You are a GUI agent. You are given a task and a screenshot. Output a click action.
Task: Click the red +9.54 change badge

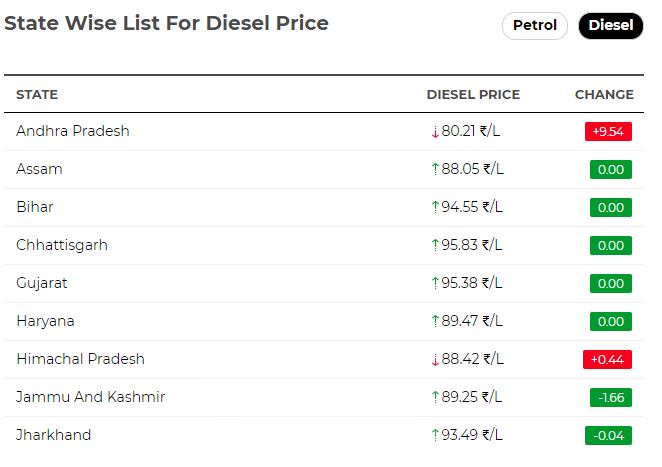608,131
